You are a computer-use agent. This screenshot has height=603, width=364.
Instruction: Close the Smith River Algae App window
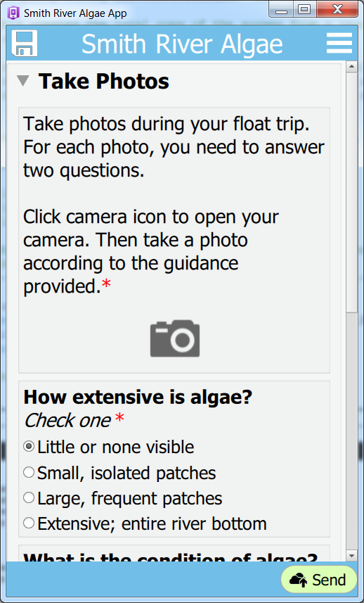coord(337,10)
